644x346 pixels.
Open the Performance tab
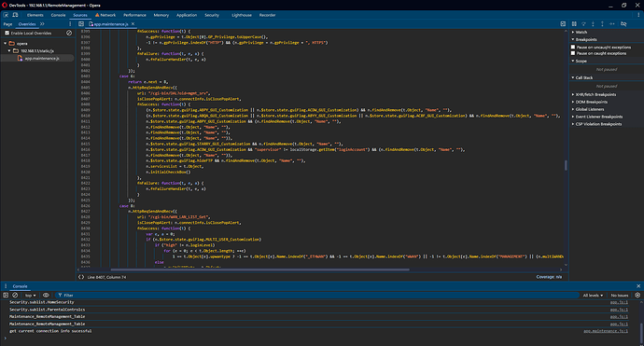134,15
